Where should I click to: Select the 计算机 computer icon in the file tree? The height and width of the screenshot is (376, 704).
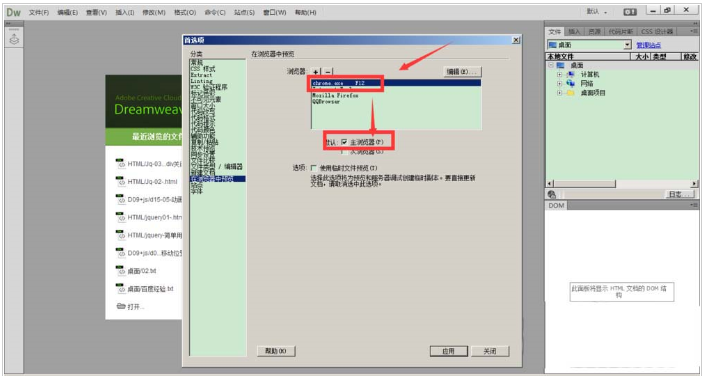(571, 75)
